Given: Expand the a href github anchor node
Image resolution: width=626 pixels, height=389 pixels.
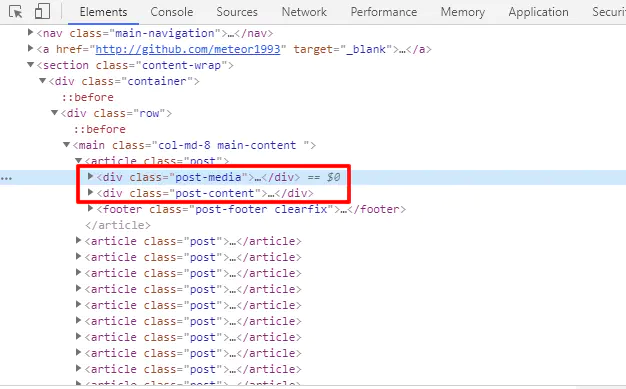Looking at the screenshot, I should pos(30,48).
